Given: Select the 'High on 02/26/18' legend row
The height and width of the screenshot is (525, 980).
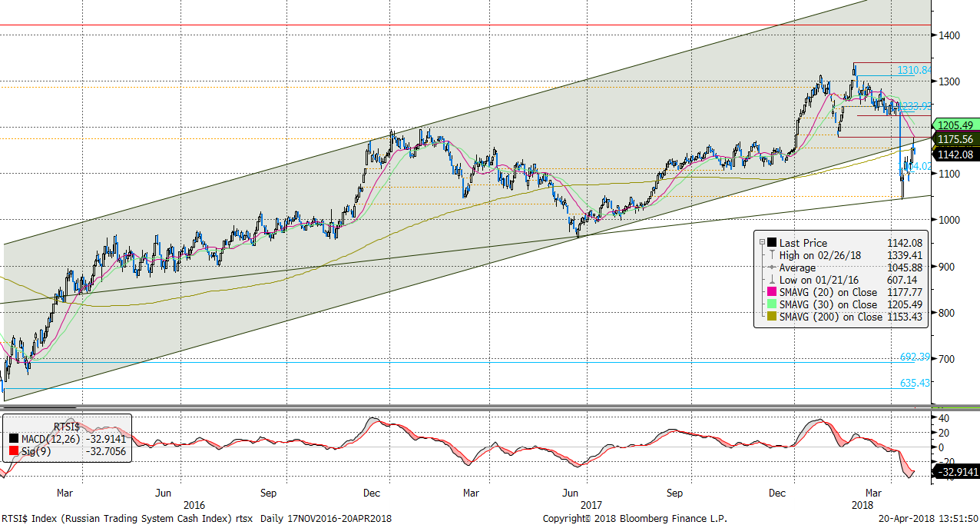Looking at the screenshot, I should click(821, 254).
